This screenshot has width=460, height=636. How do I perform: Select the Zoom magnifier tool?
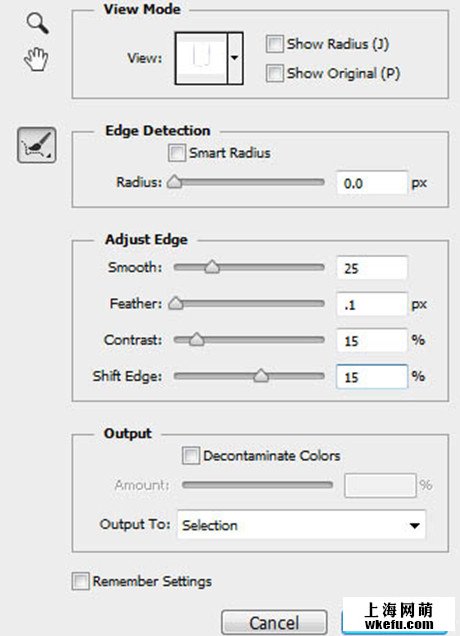pyautogui.click(x=38, y=23)
